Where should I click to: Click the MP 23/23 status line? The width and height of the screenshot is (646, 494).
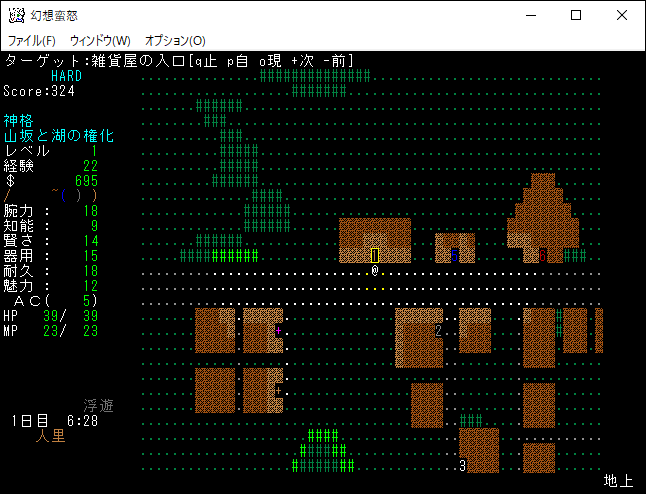point(50,331)
